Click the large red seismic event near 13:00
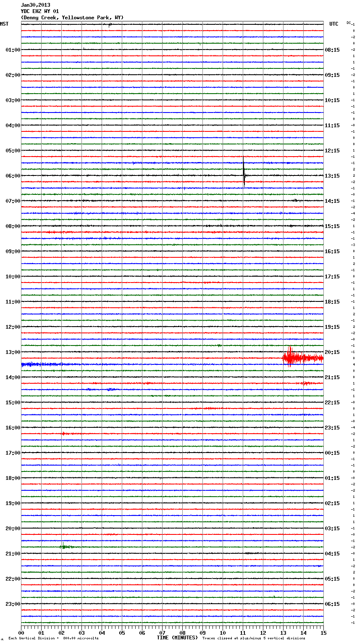 point(302,357)
